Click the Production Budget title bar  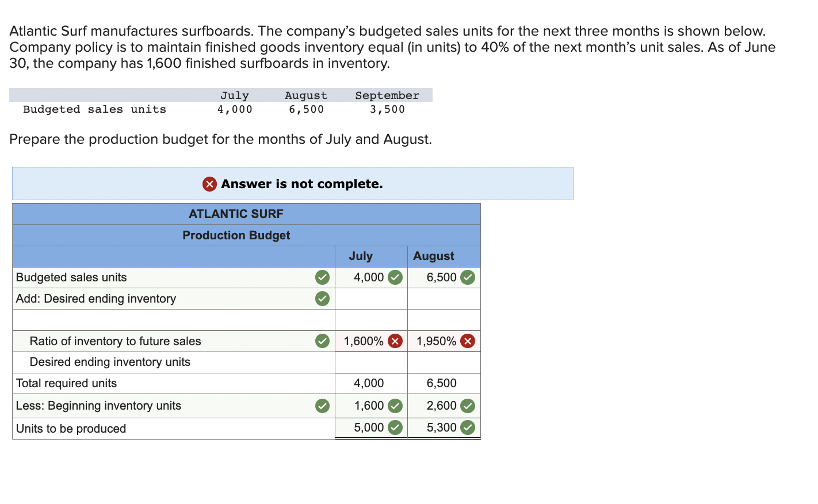pyautogui.click(x=236, y=235)
